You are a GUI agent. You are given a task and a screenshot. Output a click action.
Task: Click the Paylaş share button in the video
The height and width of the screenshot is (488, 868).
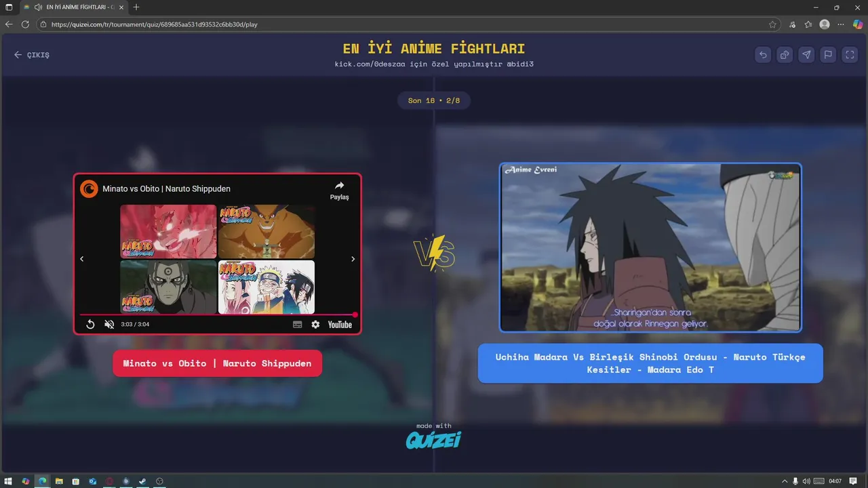(339, 190)
